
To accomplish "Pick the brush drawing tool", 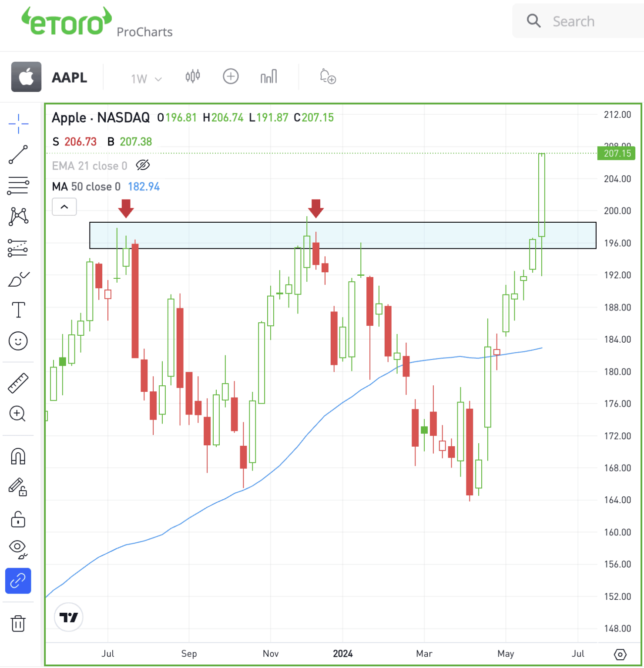I will pyautogui.click(x=18, y=279).
